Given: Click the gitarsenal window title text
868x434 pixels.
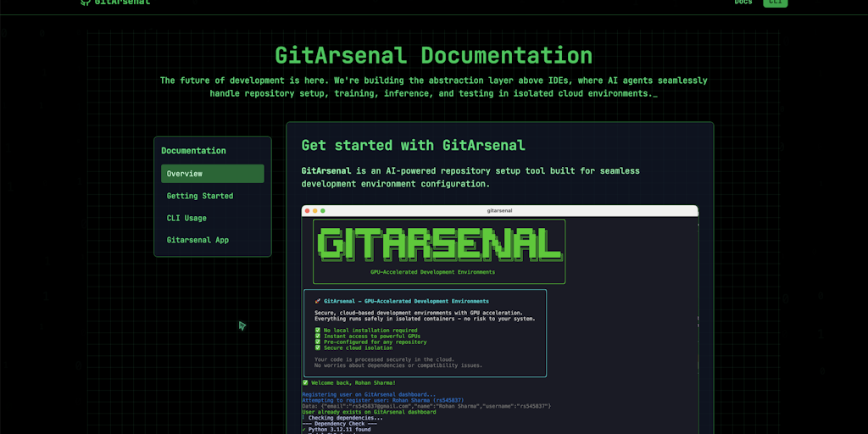Looking at the screenshot, I should [499, 210].
